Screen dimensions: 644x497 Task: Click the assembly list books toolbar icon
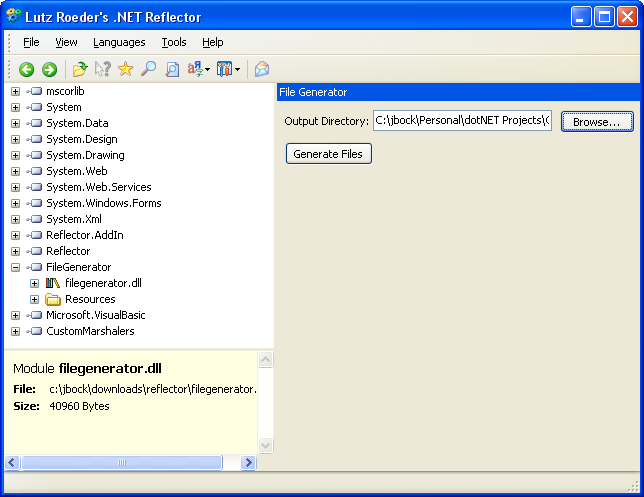(224, 69)
